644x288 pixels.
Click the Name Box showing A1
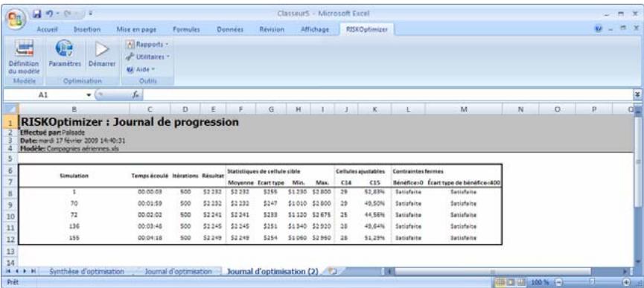43,95
